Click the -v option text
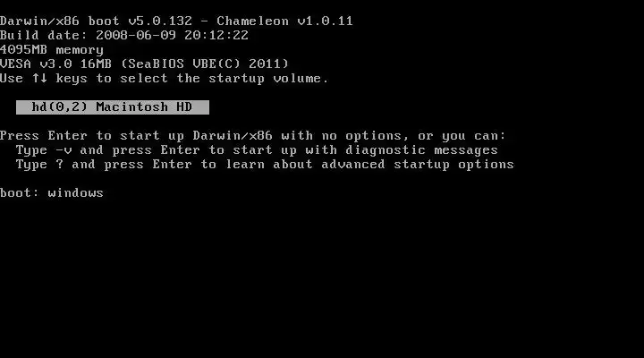Screen dimensions: 644x358 coord(64,150)
